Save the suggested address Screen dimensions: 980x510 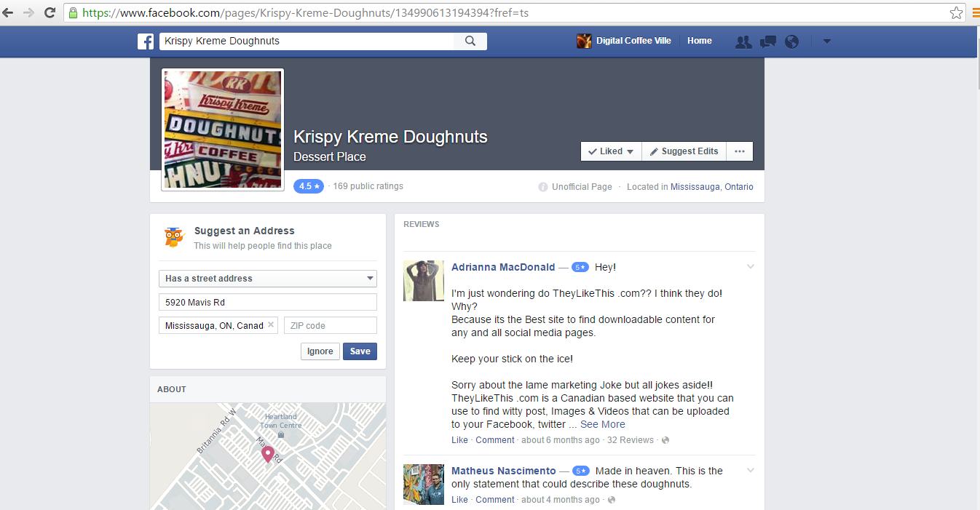coord(360,351)
